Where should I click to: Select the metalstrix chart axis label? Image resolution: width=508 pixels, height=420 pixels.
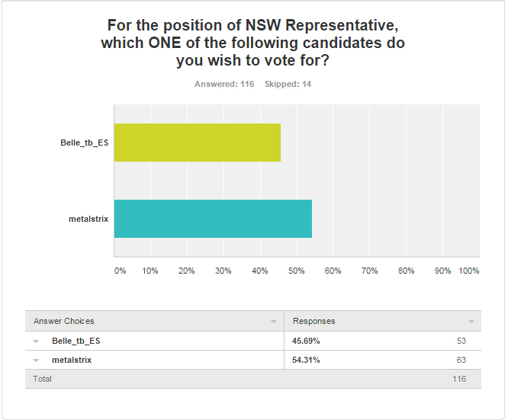[x=88, y=219]
